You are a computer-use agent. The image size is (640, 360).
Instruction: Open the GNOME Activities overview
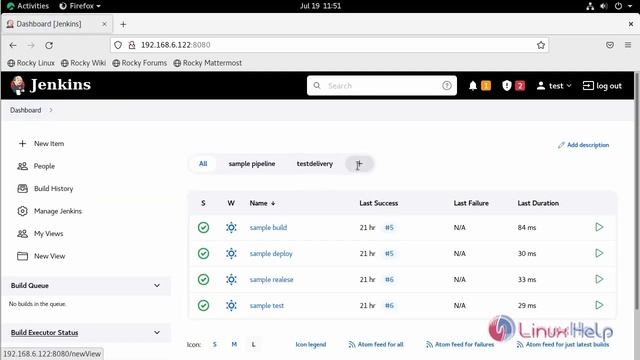point(28,6)
